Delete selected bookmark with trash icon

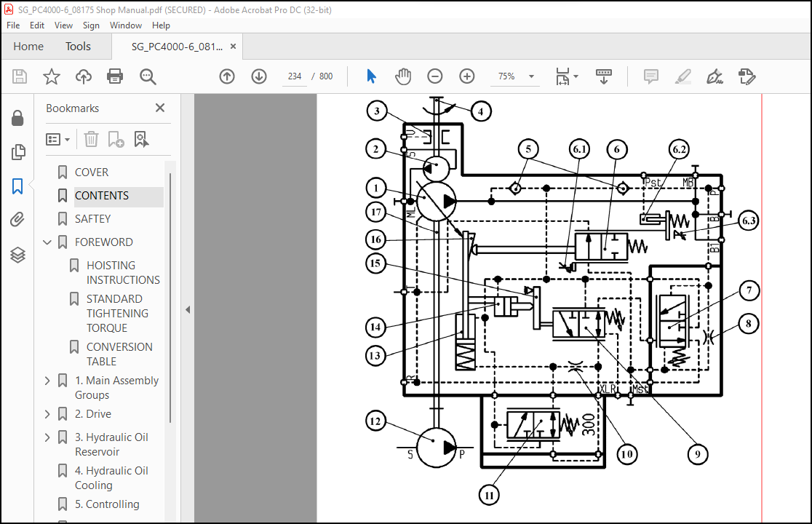[91, 139]
